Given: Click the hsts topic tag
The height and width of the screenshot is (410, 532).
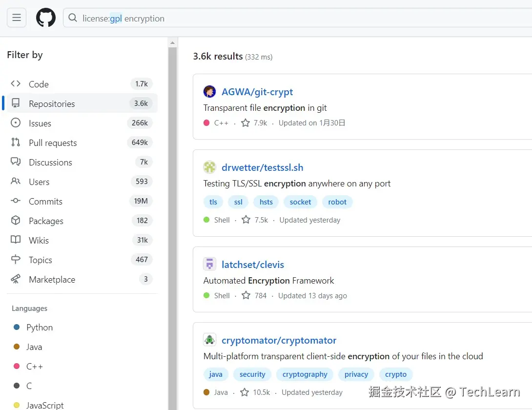Looking at the screenshot, I should tap(266, 202).
